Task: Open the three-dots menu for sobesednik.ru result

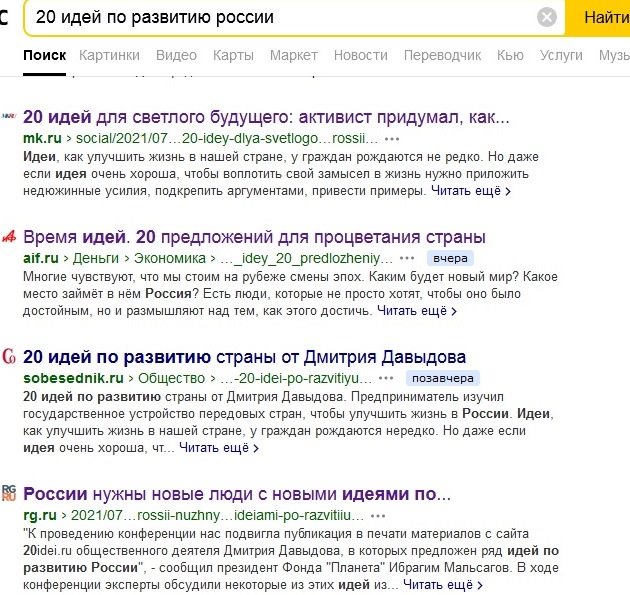Action: tap(386, 378)
